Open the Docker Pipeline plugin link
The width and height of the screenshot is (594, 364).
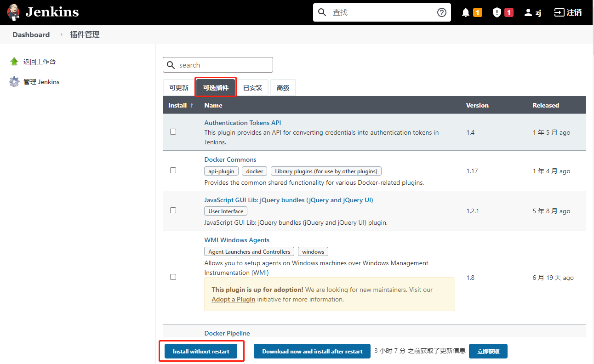pos(227,333)
